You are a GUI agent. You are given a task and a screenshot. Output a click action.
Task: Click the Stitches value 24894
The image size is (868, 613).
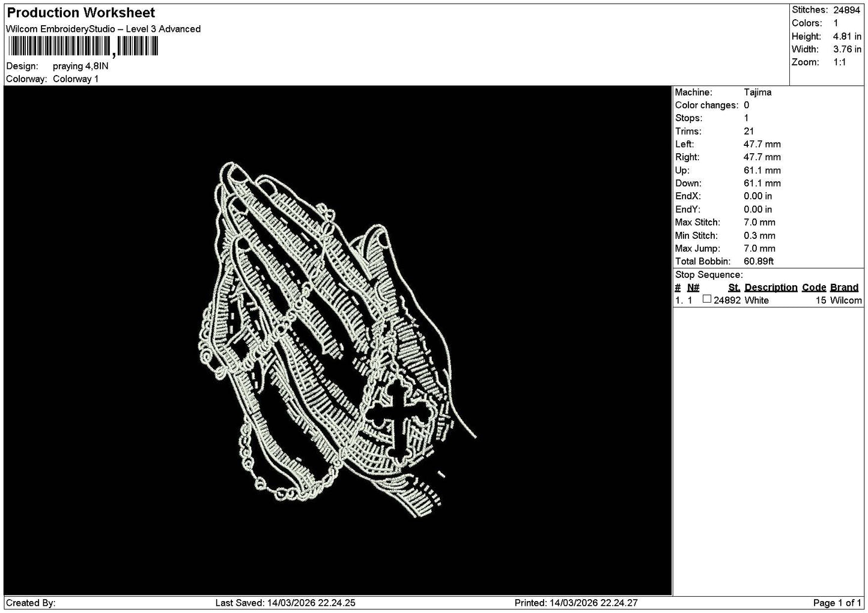[x=847, y=10]
